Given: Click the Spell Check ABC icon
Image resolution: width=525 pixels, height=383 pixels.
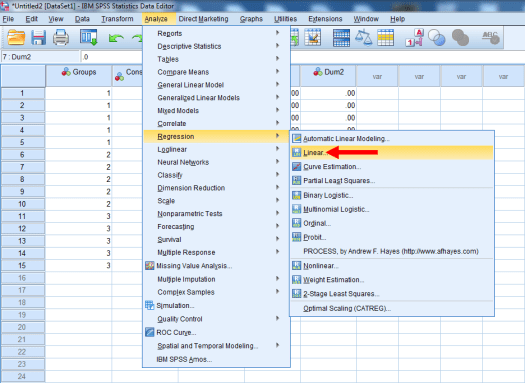Looking at the screenshot, I should pyautogui.click(x=491, y=37).
